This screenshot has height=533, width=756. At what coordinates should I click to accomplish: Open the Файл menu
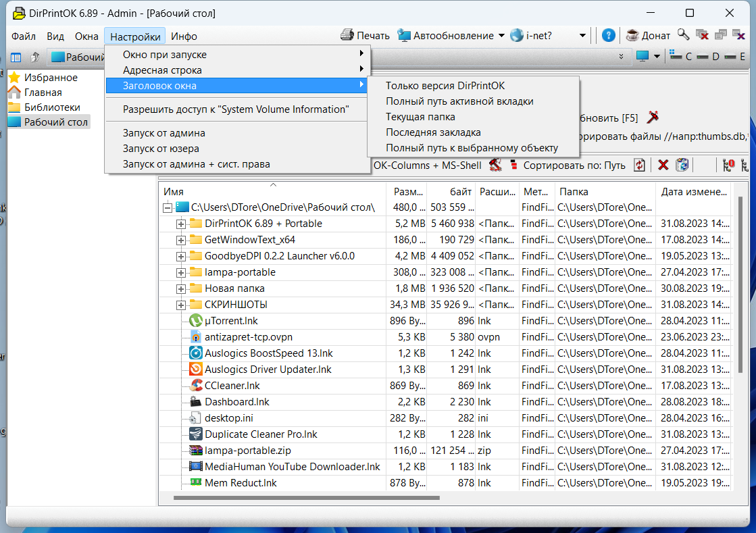24,36
